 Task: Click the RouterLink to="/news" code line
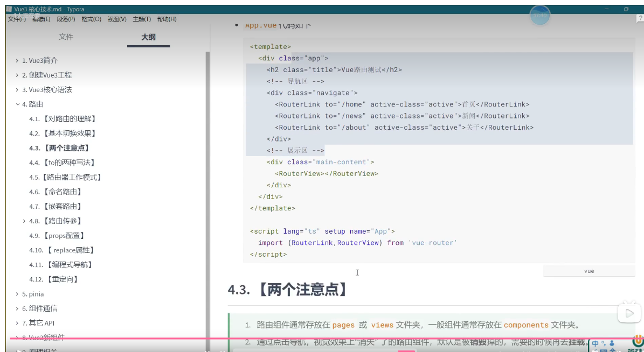(402, 116)
